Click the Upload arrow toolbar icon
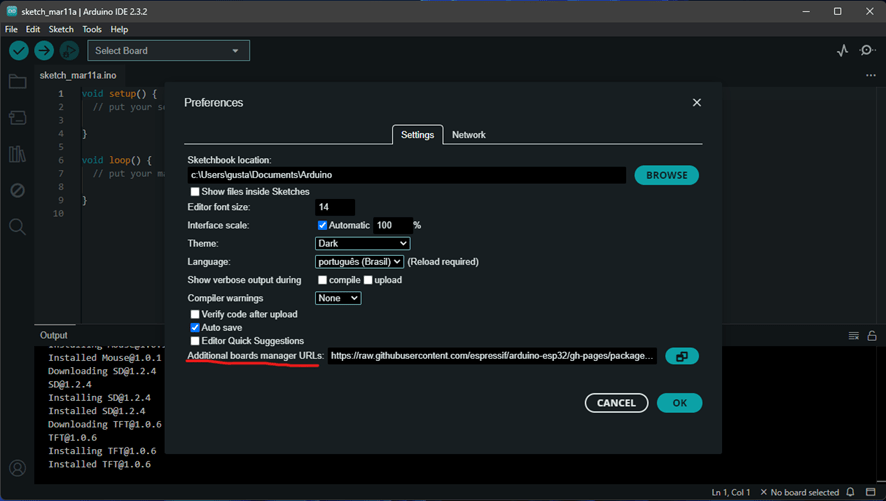Viewport: 886px width, 501px height. click(x=44, y=50)
